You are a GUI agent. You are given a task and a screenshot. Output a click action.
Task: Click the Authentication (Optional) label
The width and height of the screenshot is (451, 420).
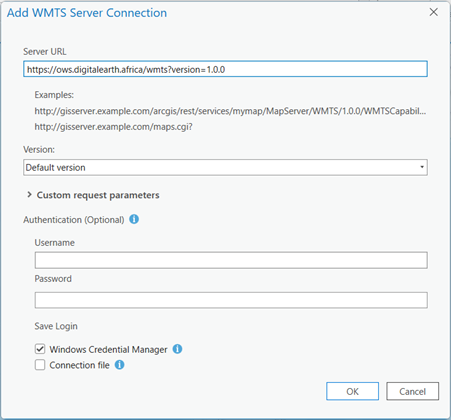click(74, 220)
